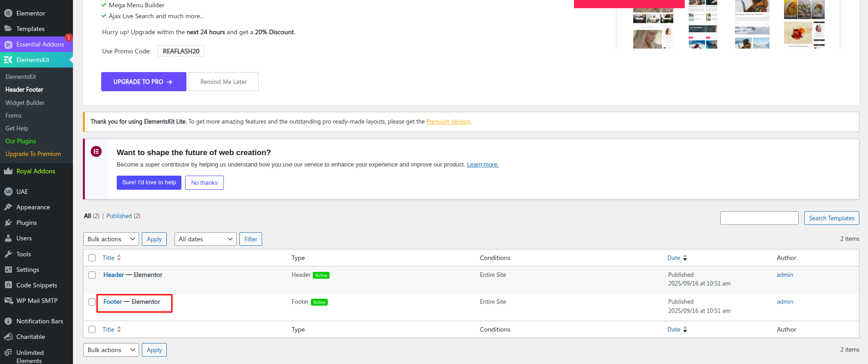Click the Plugins plug icon
Viewport: 868px width, 364px height.
click(8, 223)
